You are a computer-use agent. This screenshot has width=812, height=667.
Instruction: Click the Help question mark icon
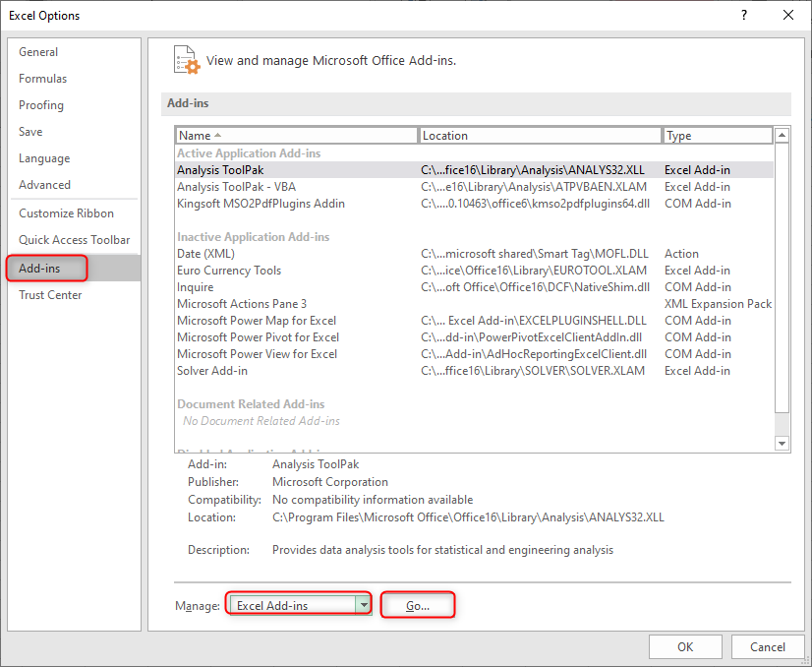[743, 15]
